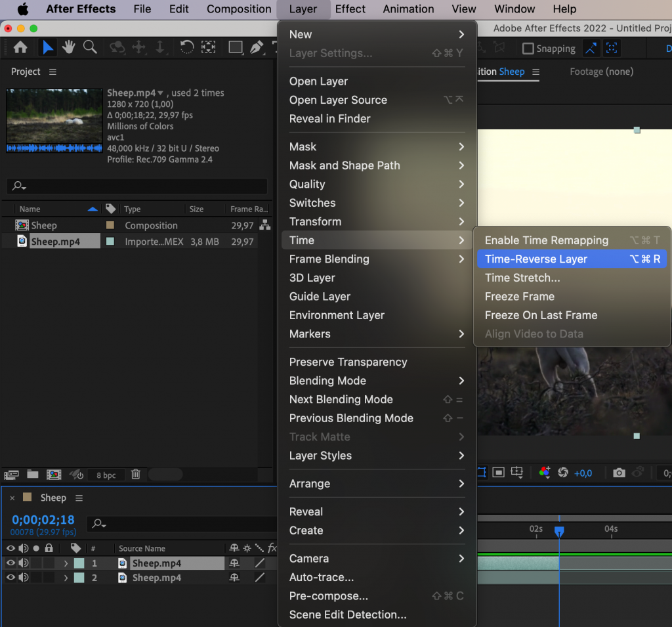The height and width of the screenshot is (627, 672).
Task: Activate the Rotation tool
Action: coord(188,47)
